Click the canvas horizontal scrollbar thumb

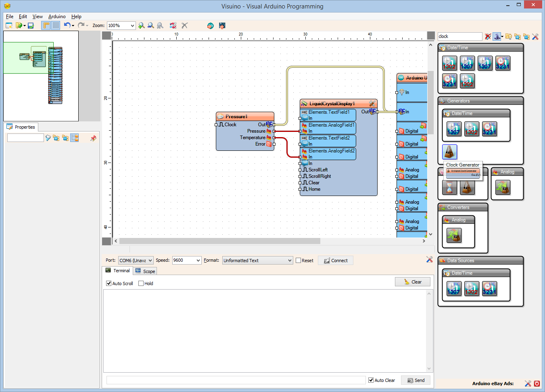click(x=219, y=241)
